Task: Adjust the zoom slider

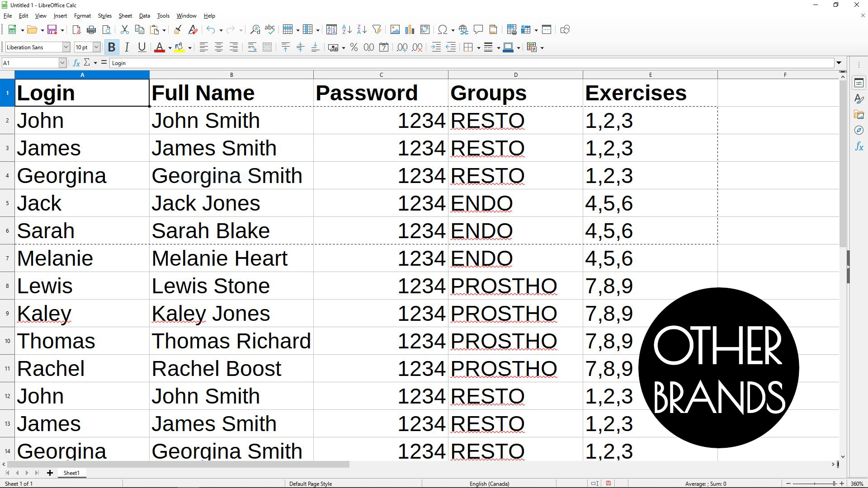Action: point(835,483)
